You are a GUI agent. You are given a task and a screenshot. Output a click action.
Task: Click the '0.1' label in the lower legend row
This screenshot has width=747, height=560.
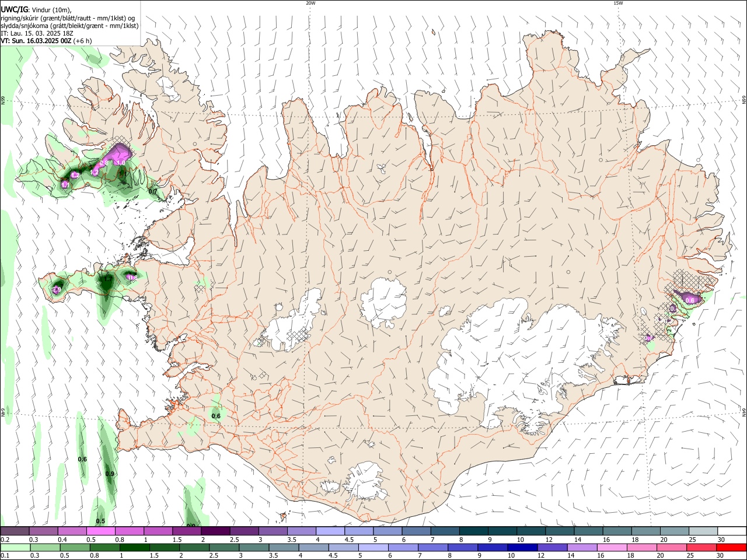click(x=5, y=556)
